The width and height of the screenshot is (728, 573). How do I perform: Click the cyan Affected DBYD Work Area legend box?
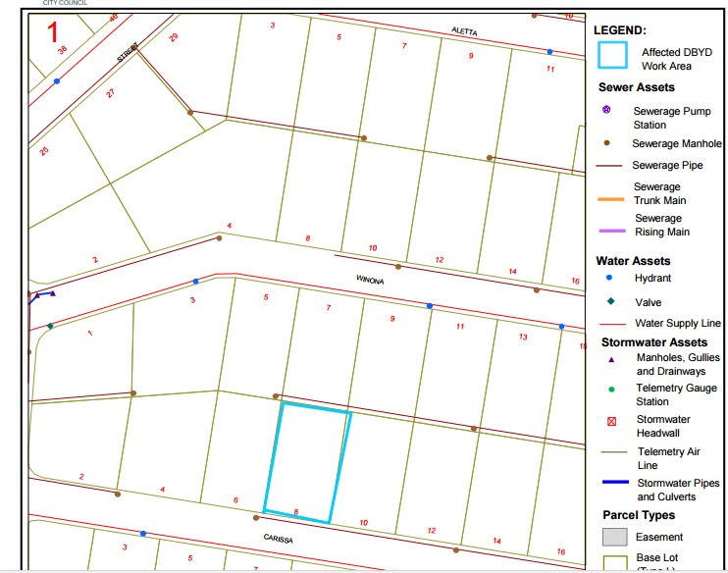coord(612,55)
